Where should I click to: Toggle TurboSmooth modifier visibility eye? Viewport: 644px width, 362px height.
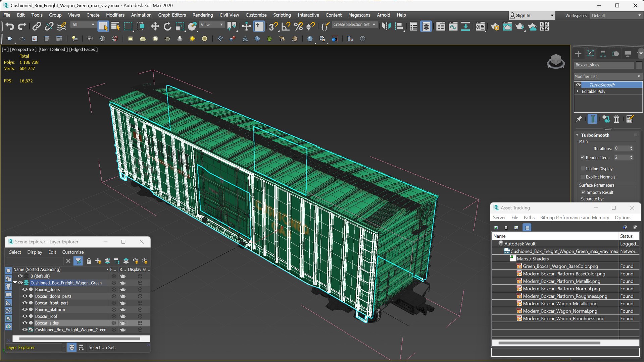coord(578,85)
